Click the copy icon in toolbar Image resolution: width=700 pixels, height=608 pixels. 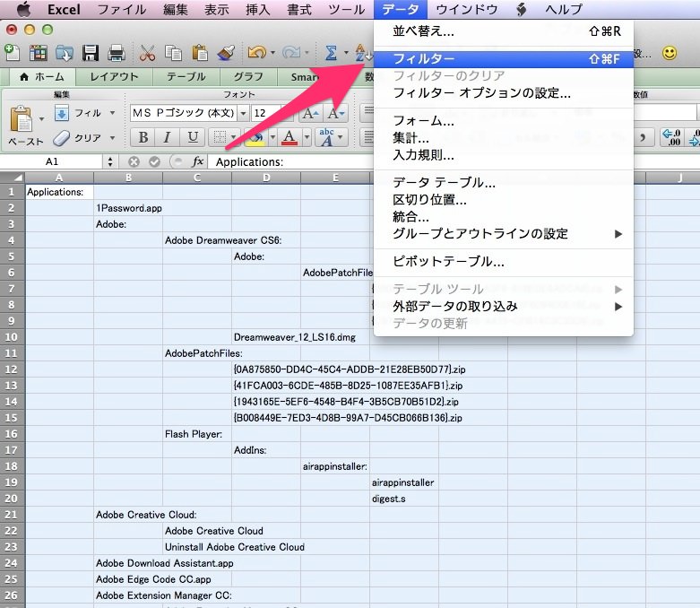click(173, 53)
